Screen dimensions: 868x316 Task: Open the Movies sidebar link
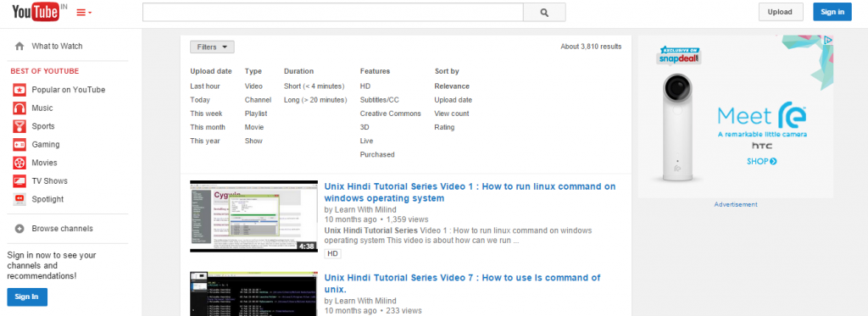click(x=44, y=163)
